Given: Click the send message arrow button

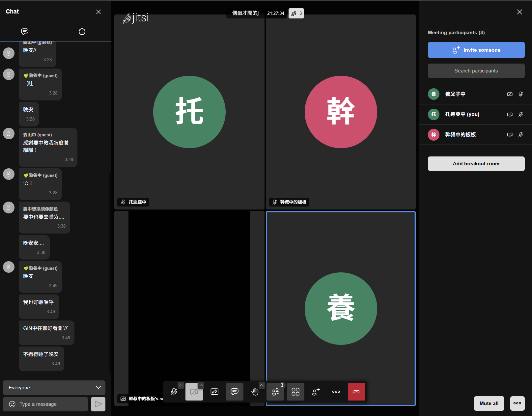Looking at the screenshot, I should tap(98, 404).
